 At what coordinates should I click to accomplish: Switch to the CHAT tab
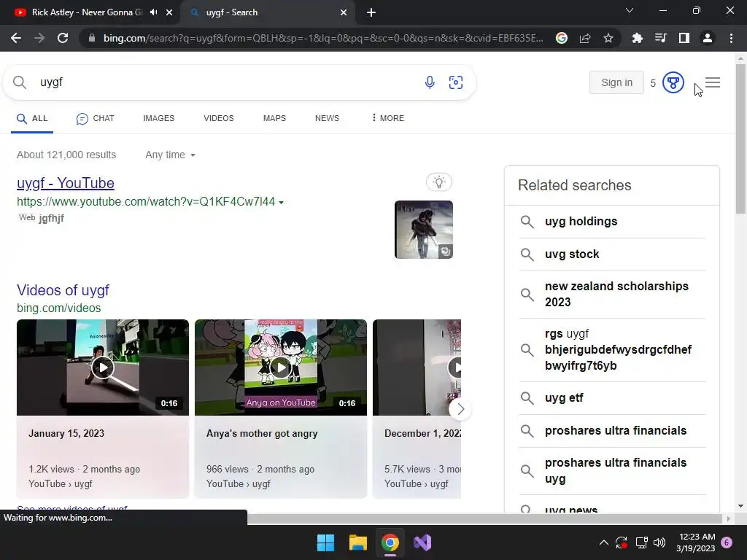[x=96, y=118]
